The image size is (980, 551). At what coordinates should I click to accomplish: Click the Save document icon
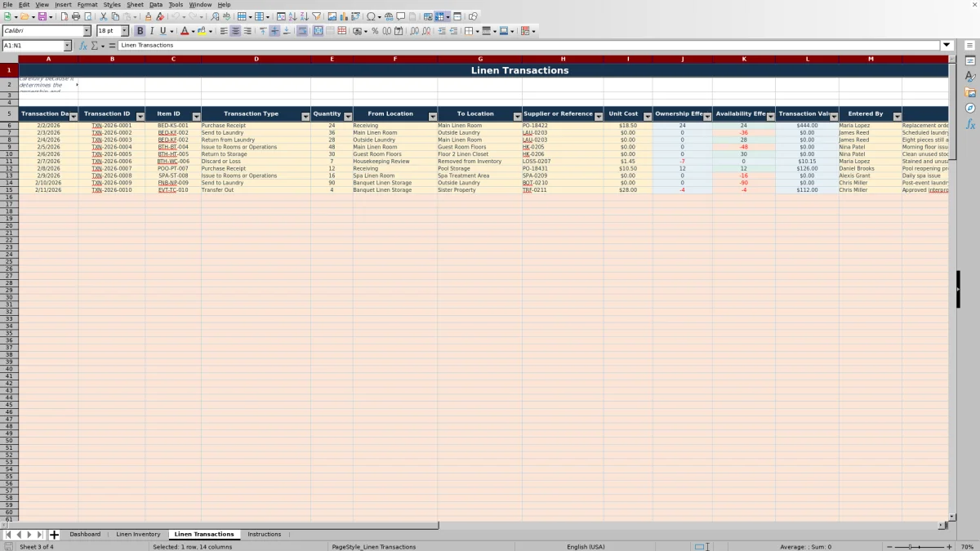coord(42,16)
